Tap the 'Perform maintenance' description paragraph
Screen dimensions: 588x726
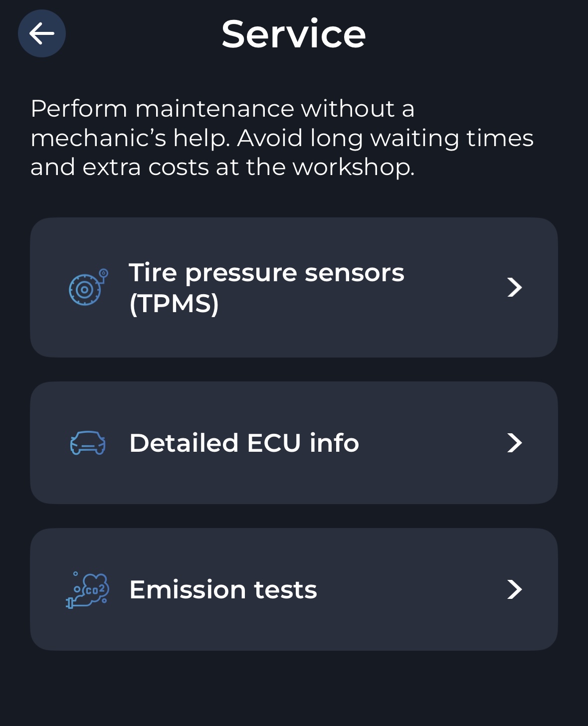click(x=282, y=138)
